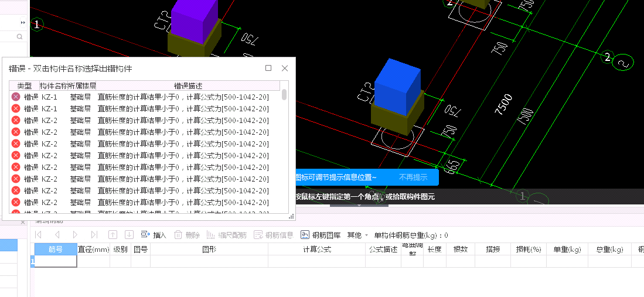Click the empty 筋号 cell in row 1
The image size is (644, 297).
(56, 261)
